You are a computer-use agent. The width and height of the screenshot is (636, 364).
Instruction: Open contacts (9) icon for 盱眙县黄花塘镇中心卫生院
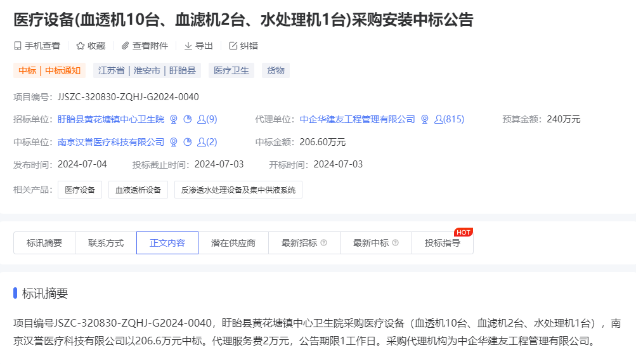click(207, 119)
